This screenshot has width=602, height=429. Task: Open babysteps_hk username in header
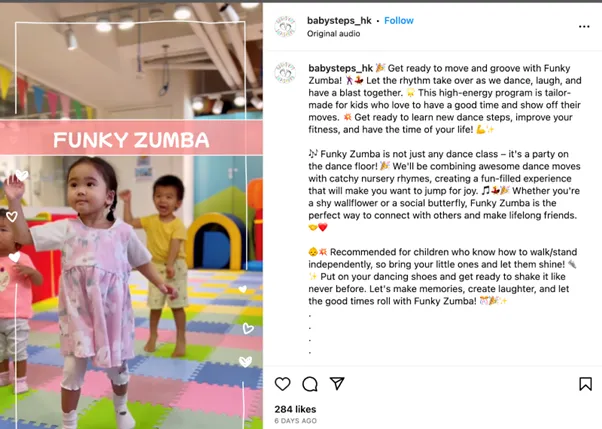[339, 21]
